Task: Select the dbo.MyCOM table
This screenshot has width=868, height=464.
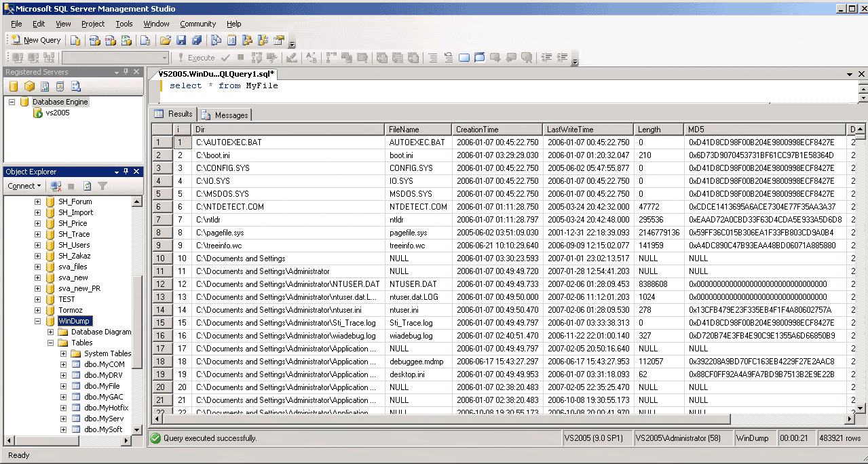Action: point(105,364)
